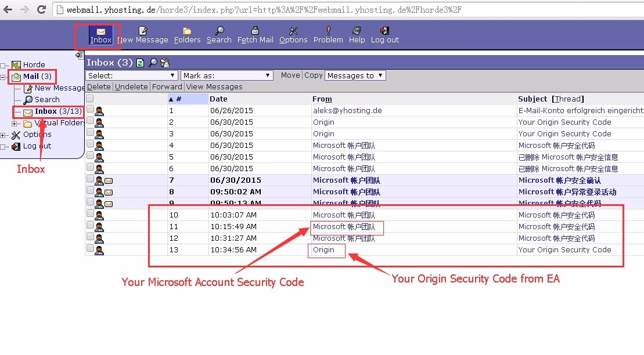Open the 'Messages to' folder dropdown
Image resolution: width=644 pixels, height=355 pixels.
(355, 75)
